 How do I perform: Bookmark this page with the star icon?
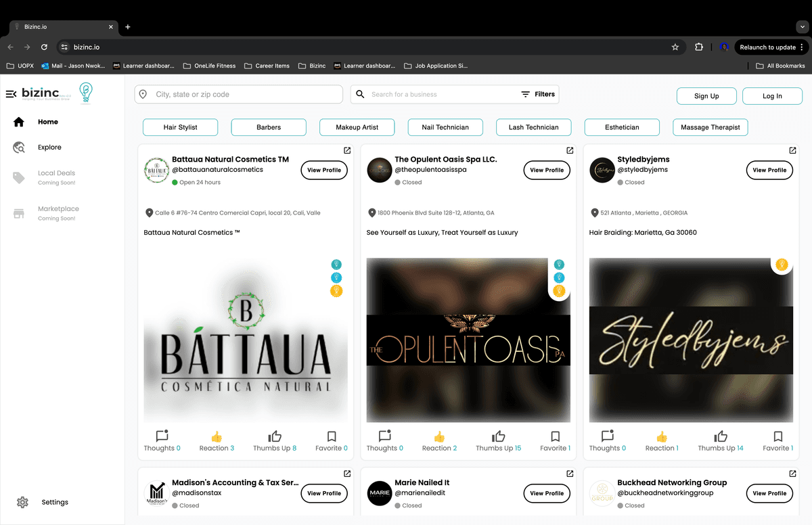click(675, 47)
